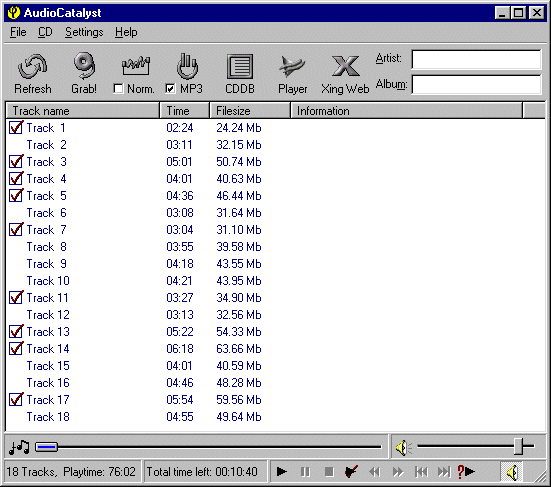Click the volume slider handle

point(519,447)
